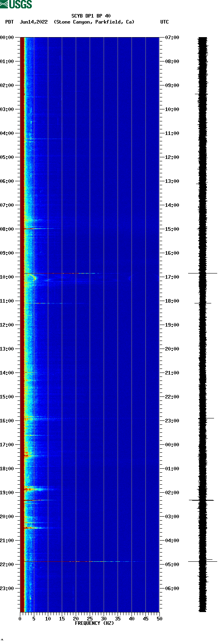Click UTC time label 08:00 on right axis
The height and width of the screenshot is (644, 220).
click(172, 61)
